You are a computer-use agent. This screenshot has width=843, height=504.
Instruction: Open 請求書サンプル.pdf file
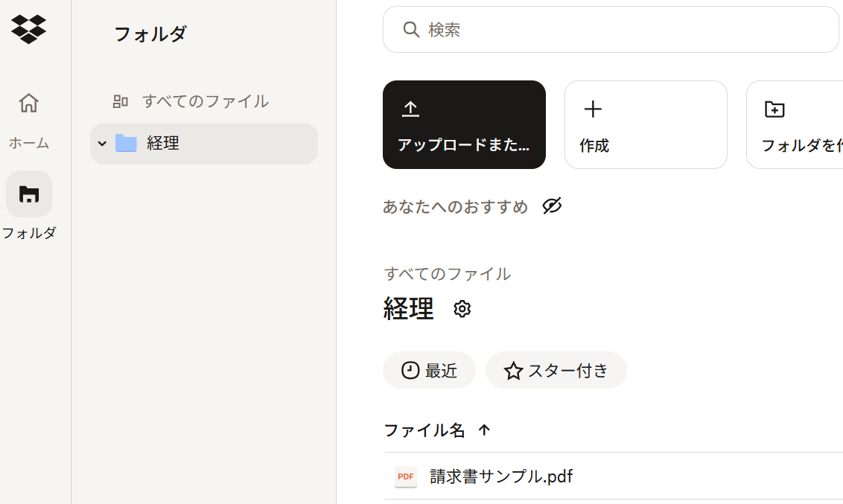[x=501, y=476]
